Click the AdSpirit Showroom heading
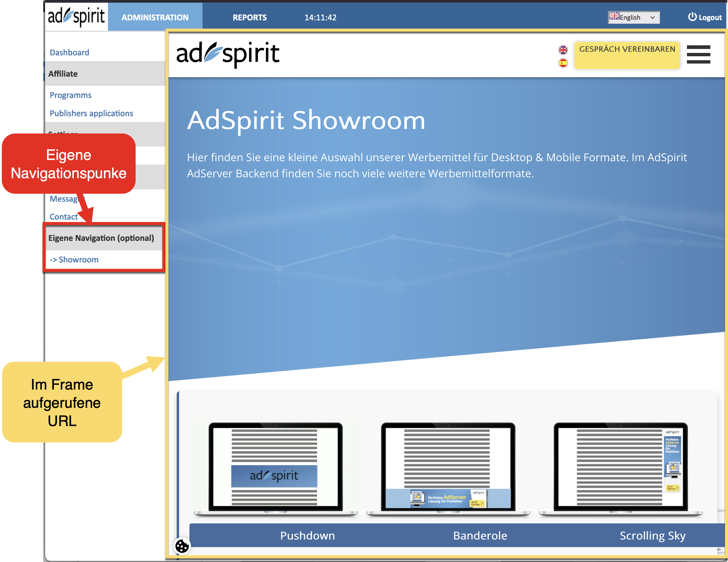This screenshot has height=562, width=728. (306, 120)
